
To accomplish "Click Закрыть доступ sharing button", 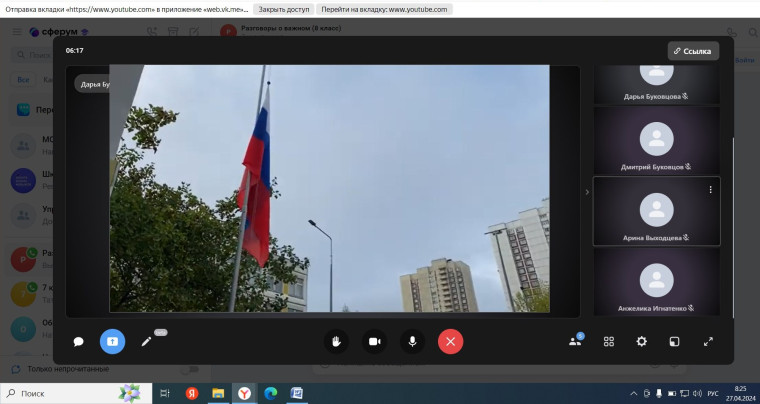I will tap(284, 9).
